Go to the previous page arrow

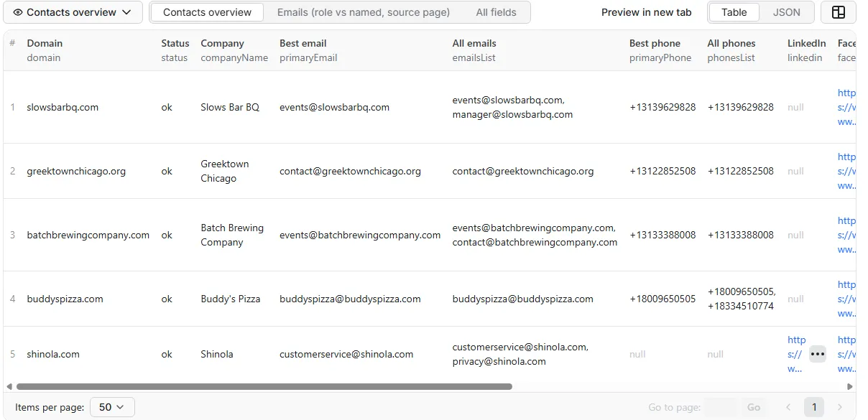coord(788,407)
